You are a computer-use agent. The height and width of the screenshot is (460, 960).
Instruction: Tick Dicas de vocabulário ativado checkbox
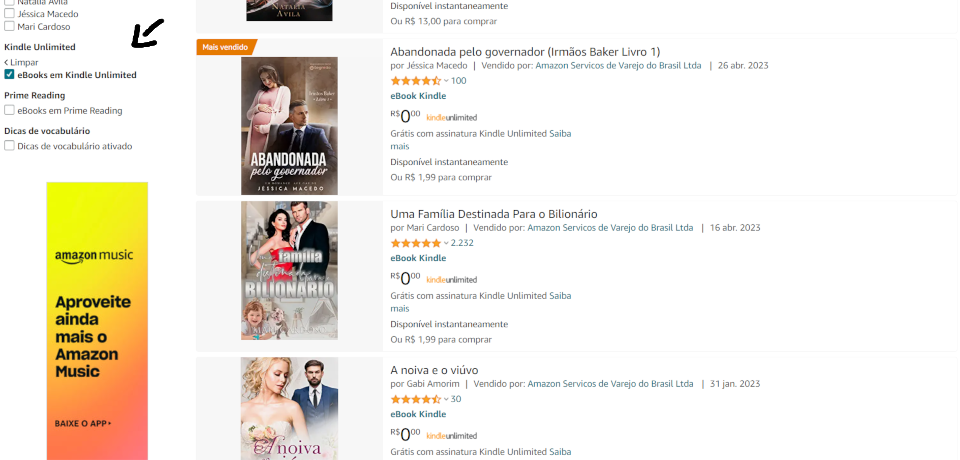[9, 146]
